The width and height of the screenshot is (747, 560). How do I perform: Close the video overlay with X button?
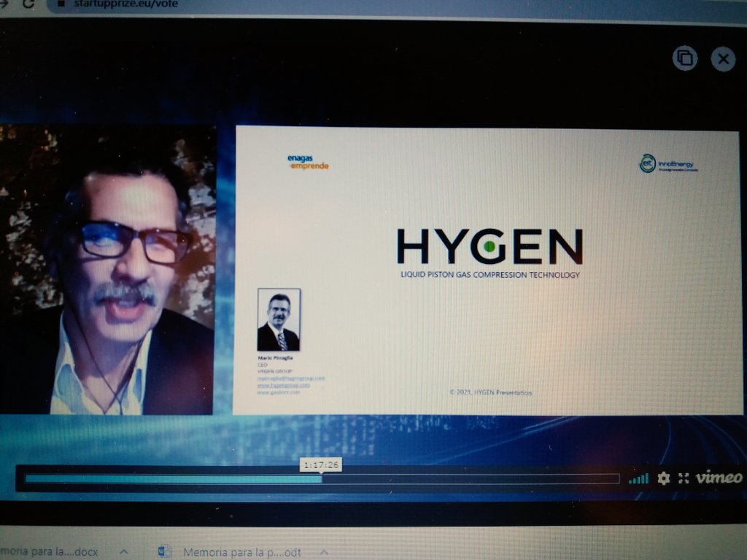(723, 59)
